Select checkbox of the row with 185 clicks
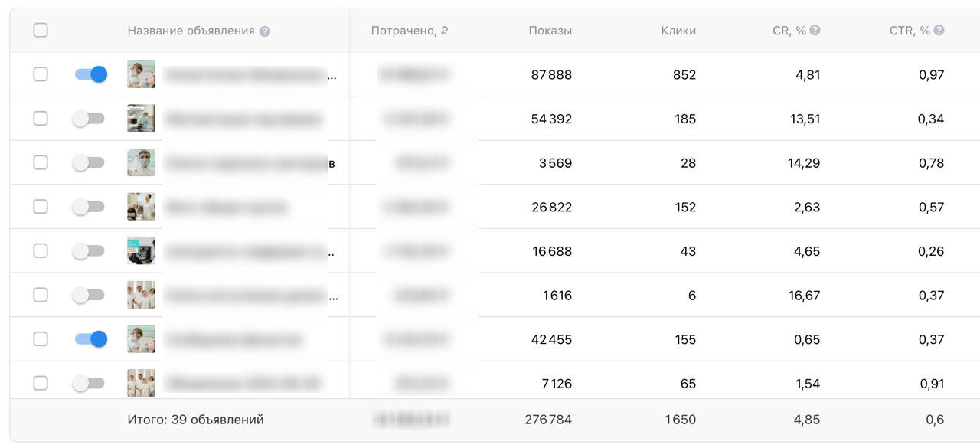This screenshot has width=980, height=448. (41, 119)
